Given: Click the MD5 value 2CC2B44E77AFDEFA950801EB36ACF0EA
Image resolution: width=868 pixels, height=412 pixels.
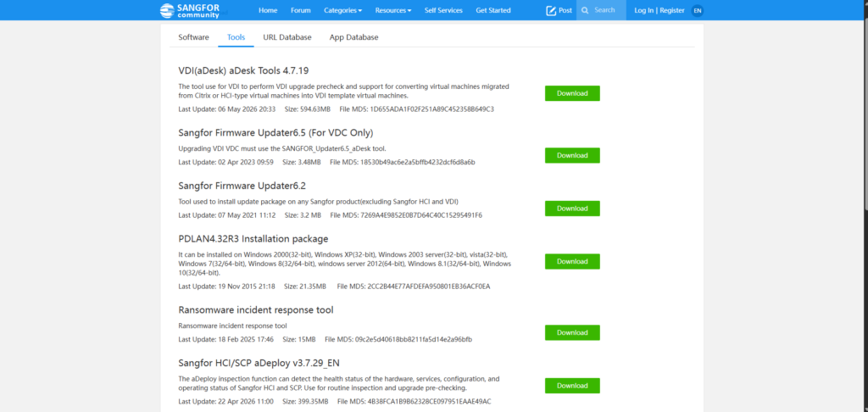Looking at the screenshot, I should (x=429, y=287).
